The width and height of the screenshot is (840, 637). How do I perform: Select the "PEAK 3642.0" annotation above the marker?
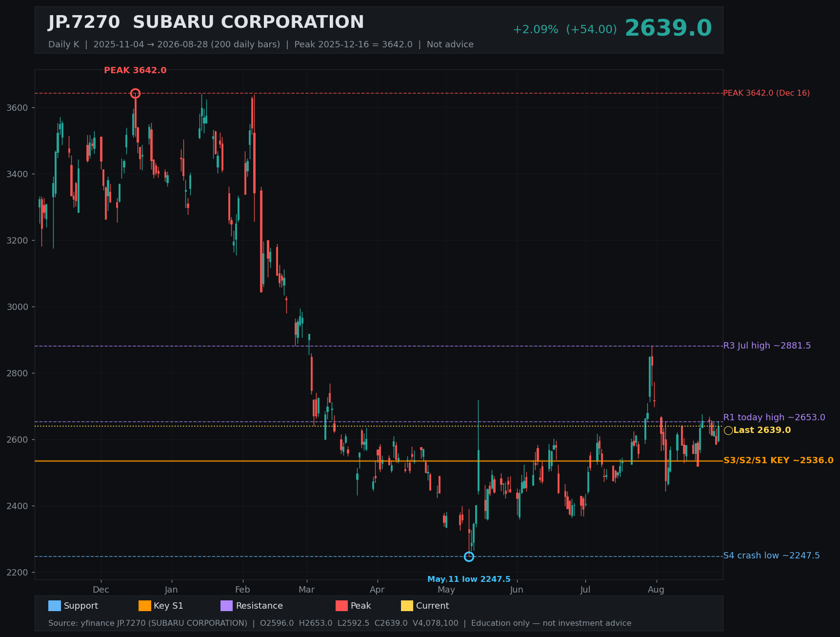tap(135, 70)
